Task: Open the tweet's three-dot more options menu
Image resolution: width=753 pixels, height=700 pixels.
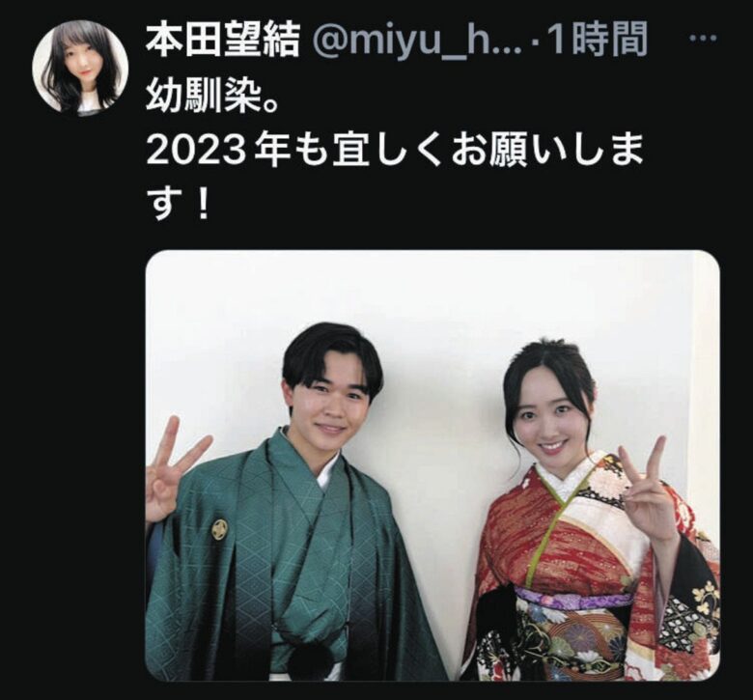Action: tap(703, 39)
